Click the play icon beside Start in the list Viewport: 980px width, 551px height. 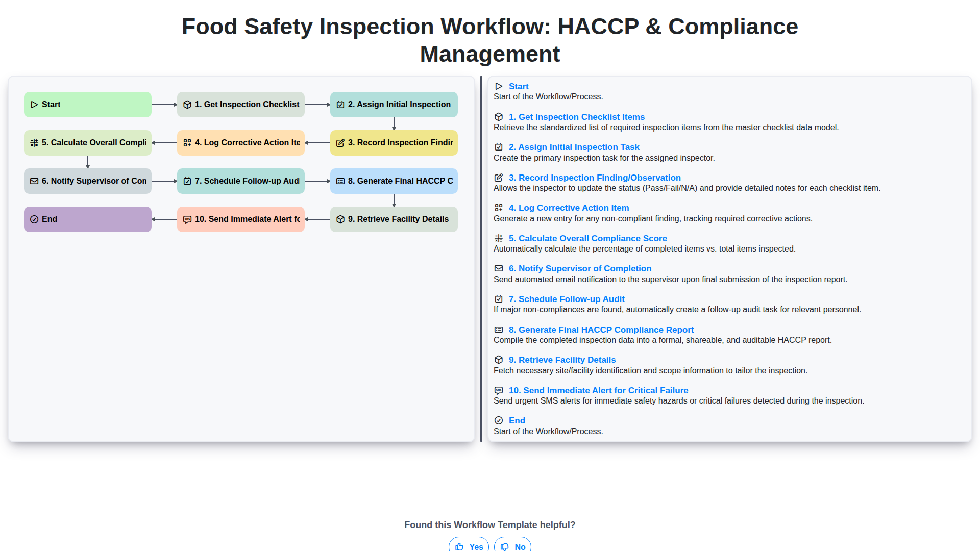click(x=499, y=86)
